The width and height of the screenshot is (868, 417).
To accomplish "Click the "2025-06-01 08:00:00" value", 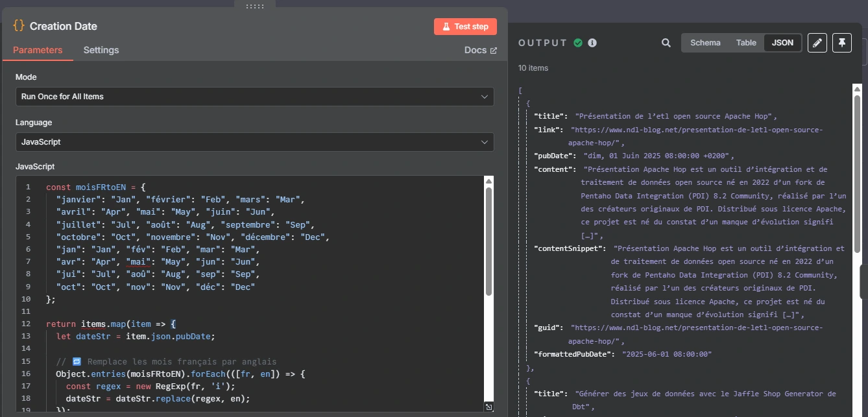I will pos(667,354).
